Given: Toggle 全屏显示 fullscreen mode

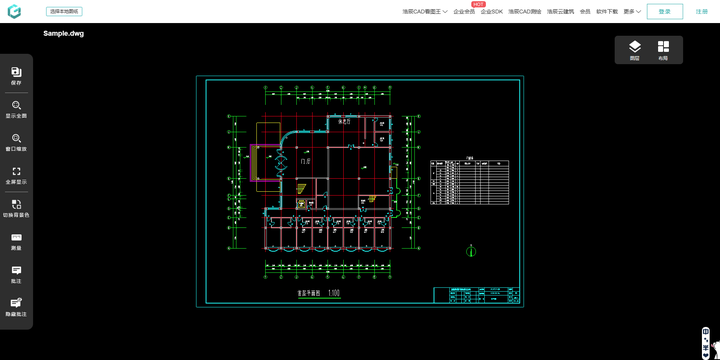Looking at the screenshot, I should 16,176.
